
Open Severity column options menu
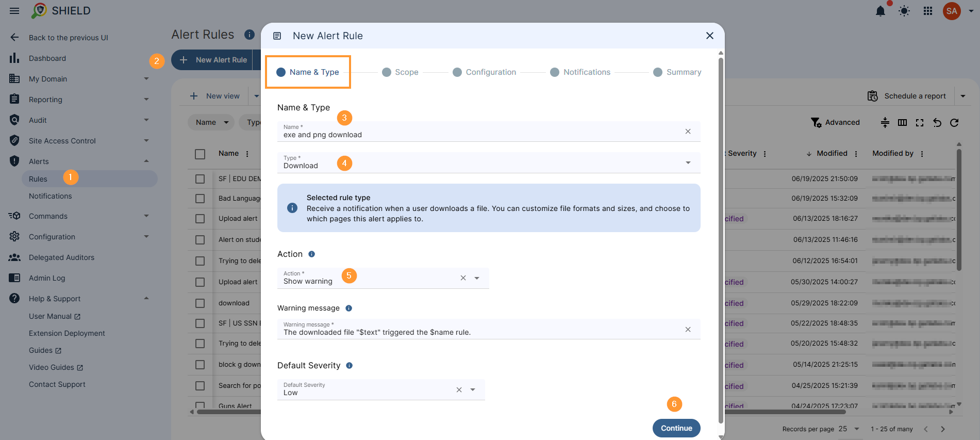point(765,154)
